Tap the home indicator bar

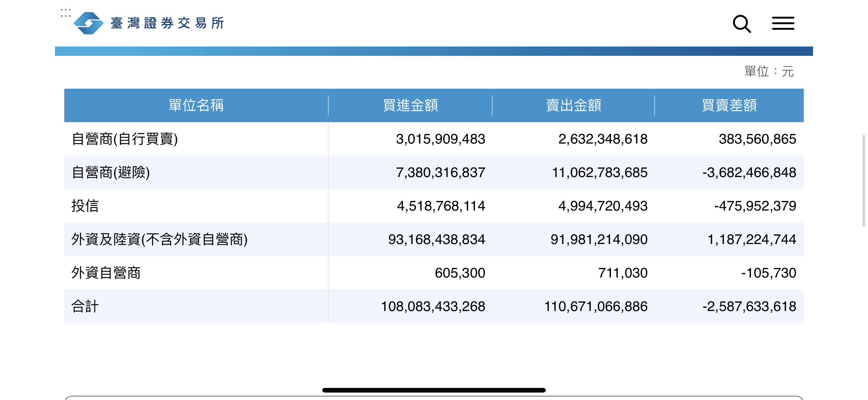(434, 390)
